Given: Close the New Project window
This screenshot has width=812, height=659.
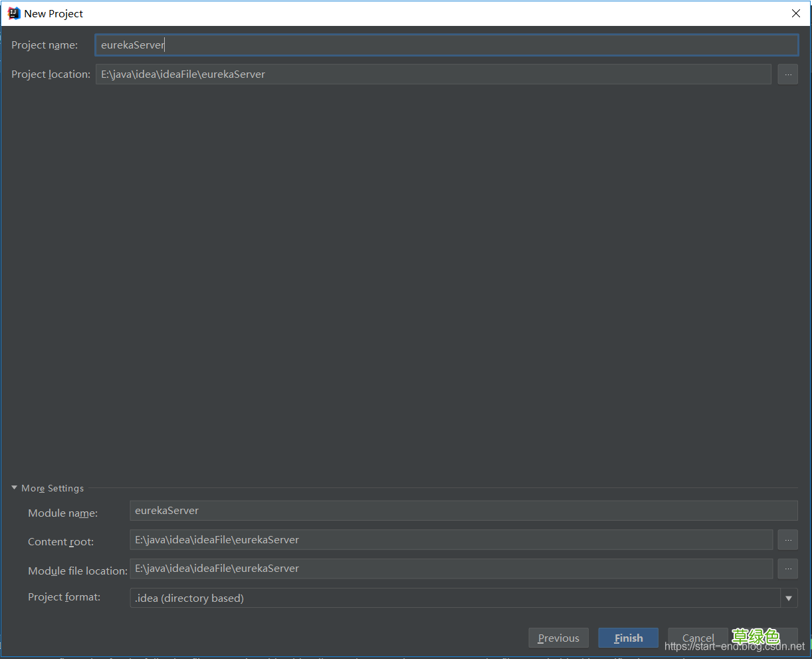Looking at the screenshot, I should [x=796, y=13].
